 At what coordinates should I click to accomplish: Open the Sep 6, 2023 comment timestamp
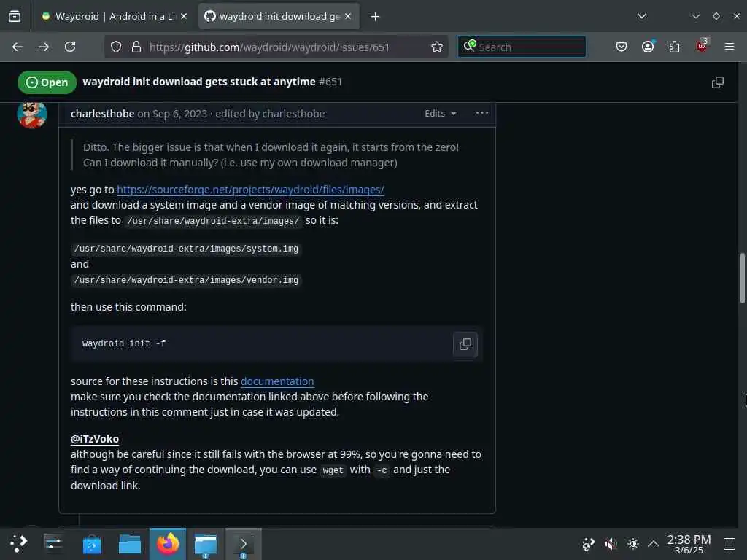click(x=179, y=114)
